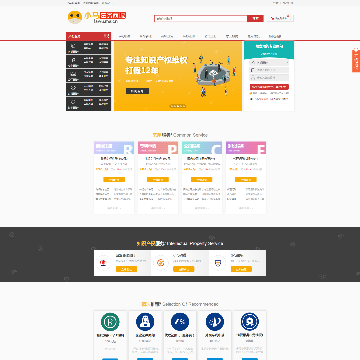
Task: Click the orange button on the P service card
Action: coord(158,179)
